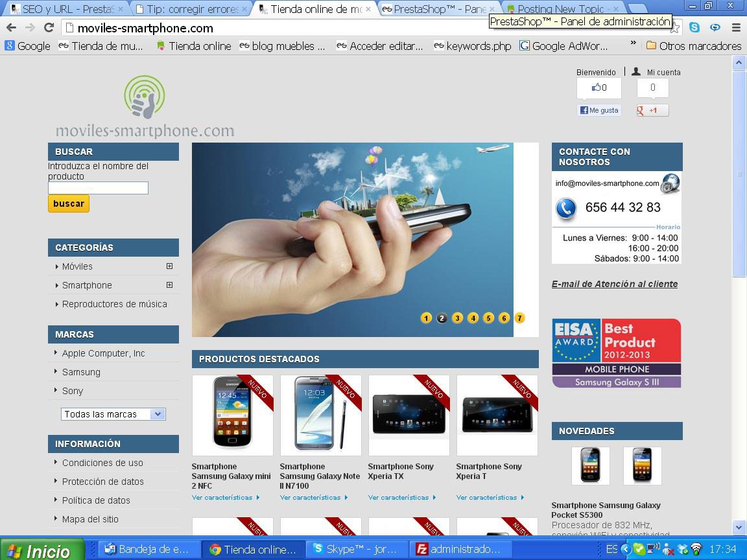Click EISA Award Best Product banner
This screenshot has width=747, height=560.
(617, 353)
